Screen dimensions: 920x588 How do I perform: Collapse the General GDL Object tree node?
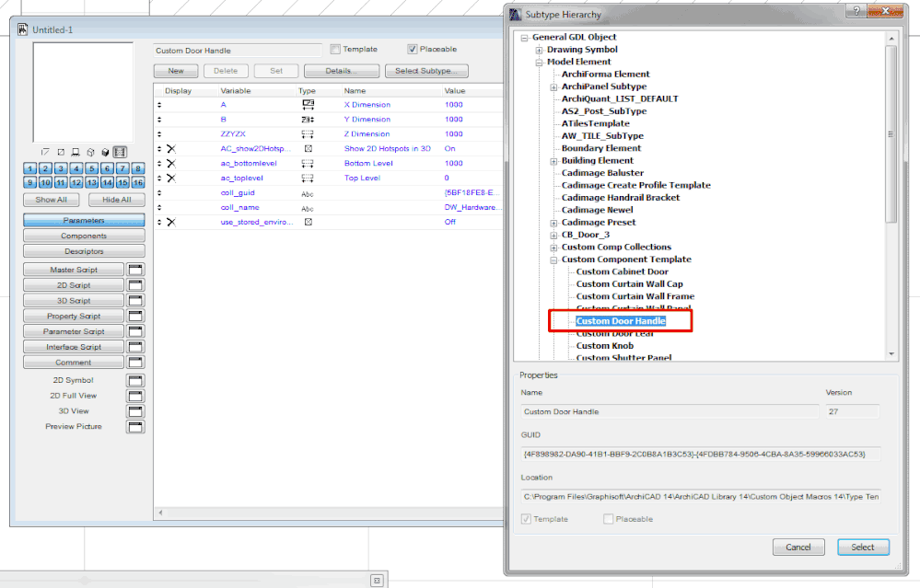[525, 38]
